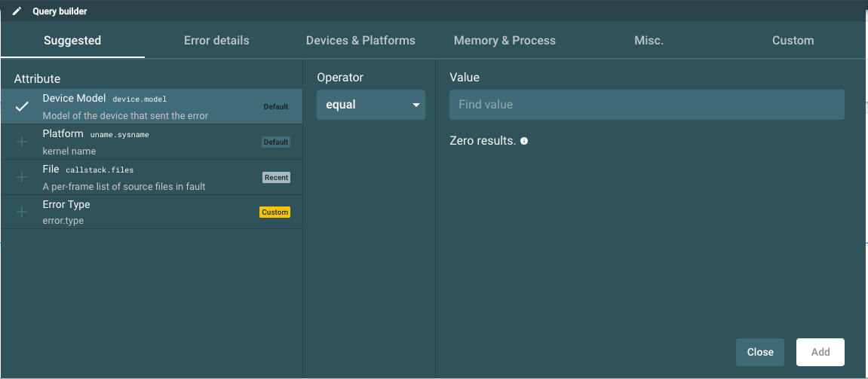
Task: Select the equal operator combo box
Action: [371, 105]
